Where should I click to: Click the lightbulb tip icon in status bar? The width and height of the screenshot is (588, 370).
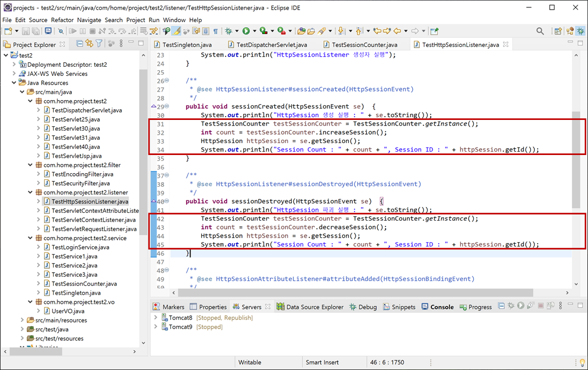pyautogui.click(x=582, y=363)
